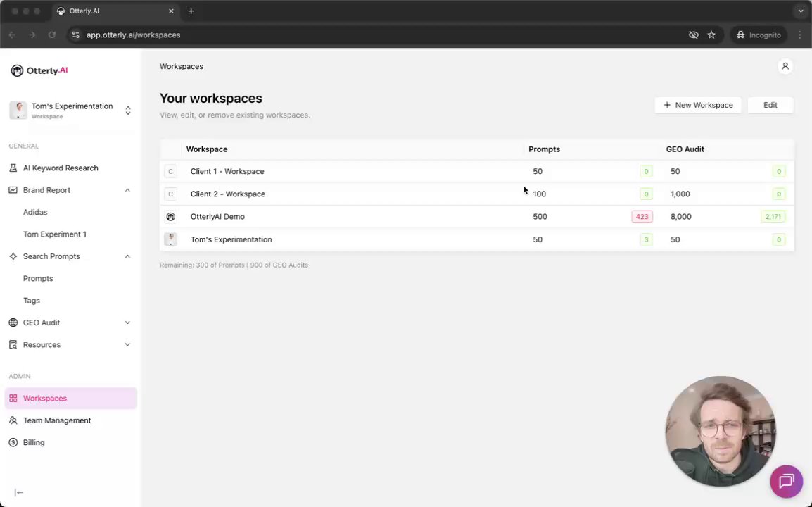Bookmark this page with star icon
This screenshot has width=812, height=507.
coord(711,35)
